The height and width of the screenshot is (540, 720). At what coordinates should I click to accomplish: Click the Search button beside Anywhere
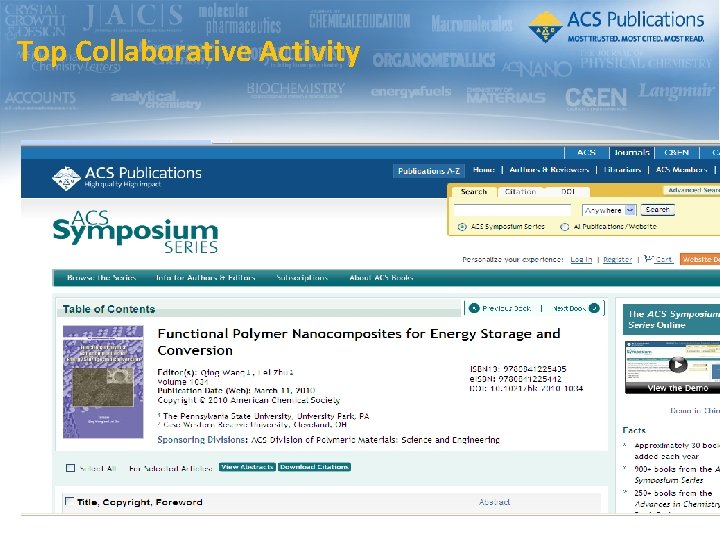point(658,210)
